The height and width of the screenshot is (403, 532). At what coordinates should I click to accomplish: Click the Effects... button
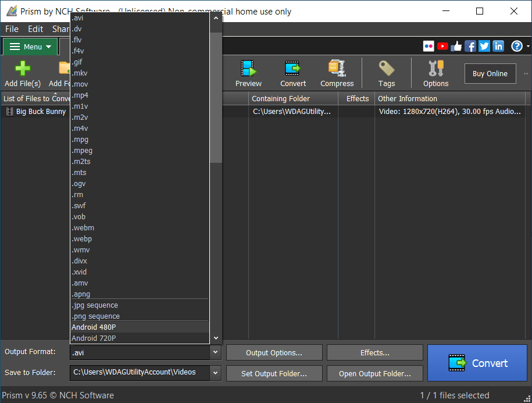point(375,353)
